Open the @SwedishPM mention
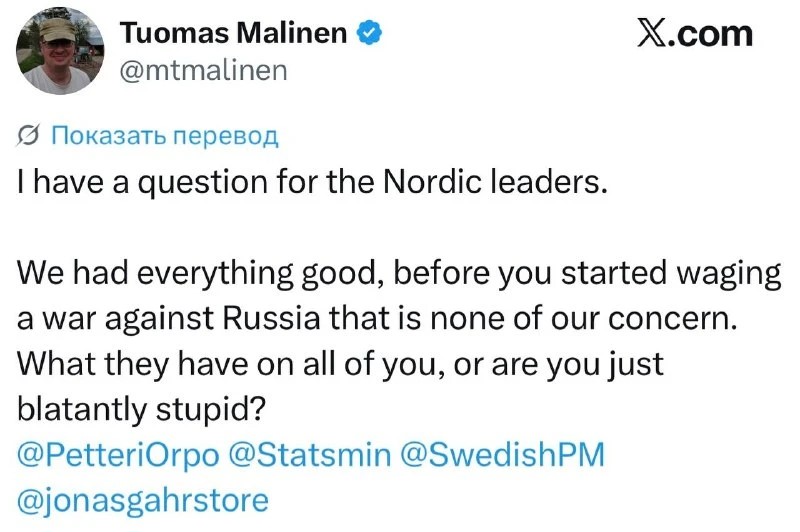The image size is (800, 532). coord(503,454)
